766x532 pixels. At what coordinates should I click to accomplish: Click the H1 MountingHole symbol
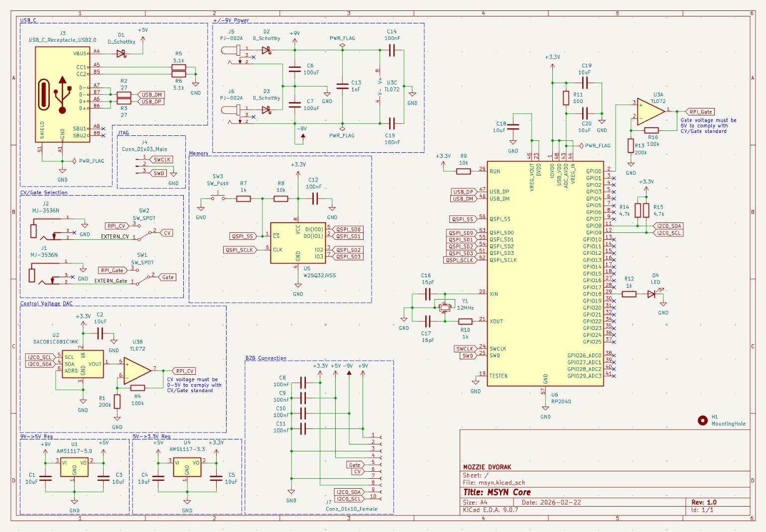point(703,421)
